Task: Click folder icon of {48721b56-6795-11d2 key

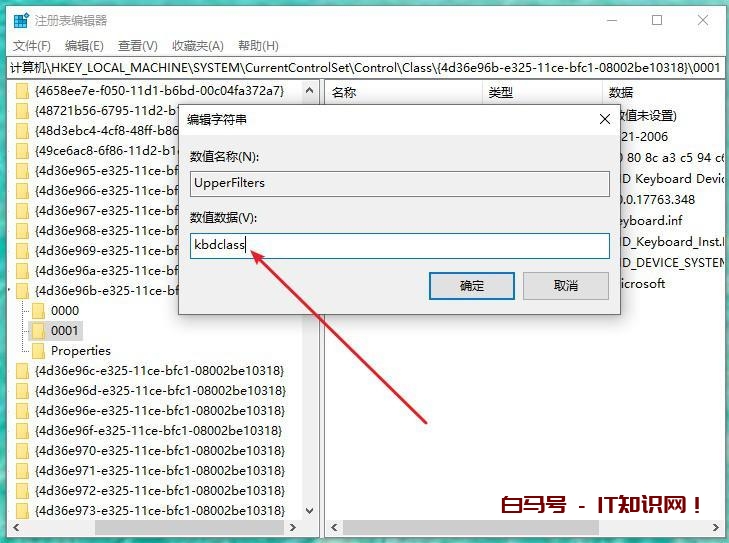Action: tap(22, 111)
